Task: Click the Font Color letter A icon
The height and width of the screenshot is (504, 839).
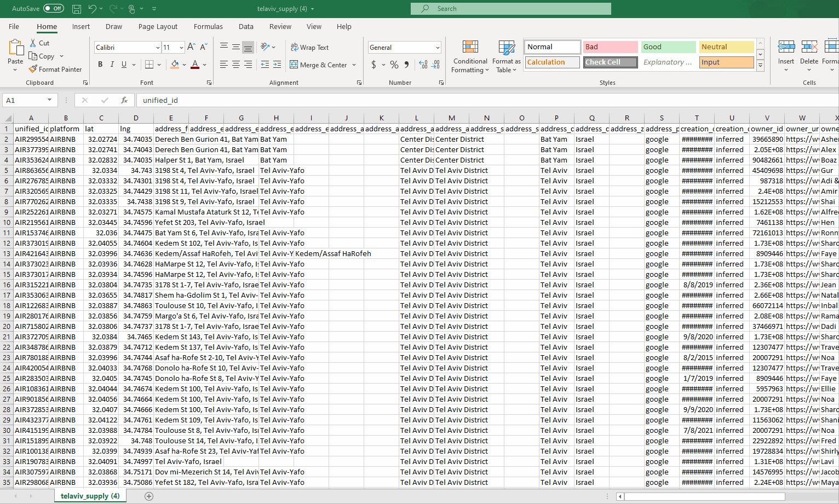Action: click(195, 65)
